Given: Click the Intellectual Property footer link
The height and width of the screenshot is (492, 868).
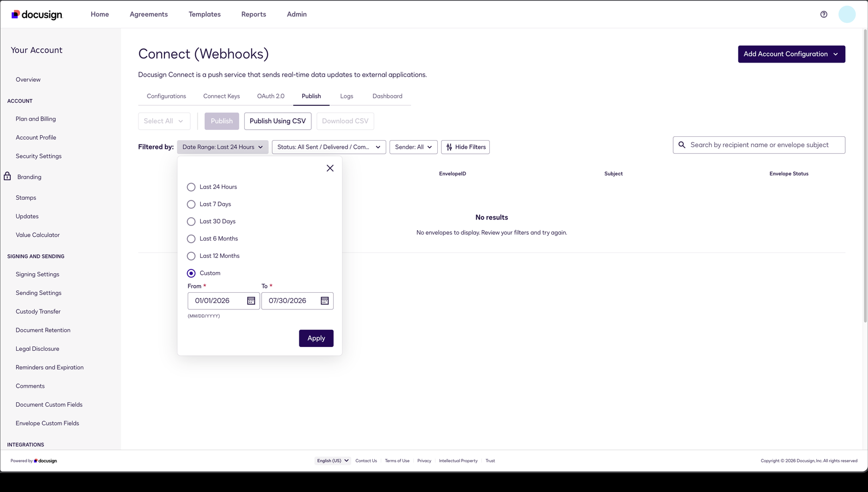Looking at the screenshot, I should pyautogui.click(x=458, y=461).
